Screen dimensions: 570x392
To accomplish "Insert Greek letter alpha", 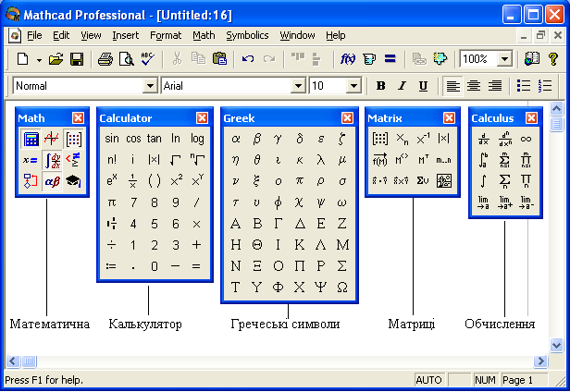I will pos(236,139).
